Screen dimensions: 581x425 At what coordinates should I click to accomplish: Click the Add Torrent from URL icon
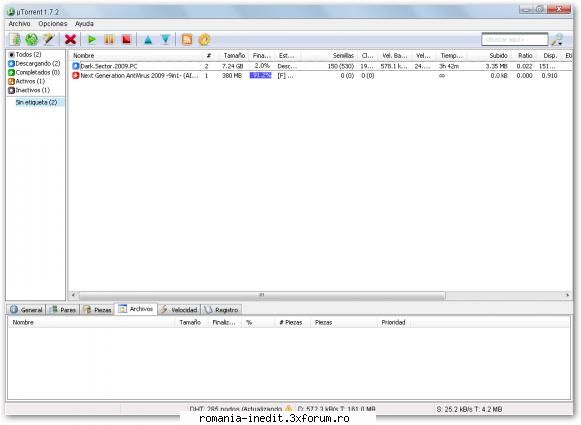click(x=31, y=39)
